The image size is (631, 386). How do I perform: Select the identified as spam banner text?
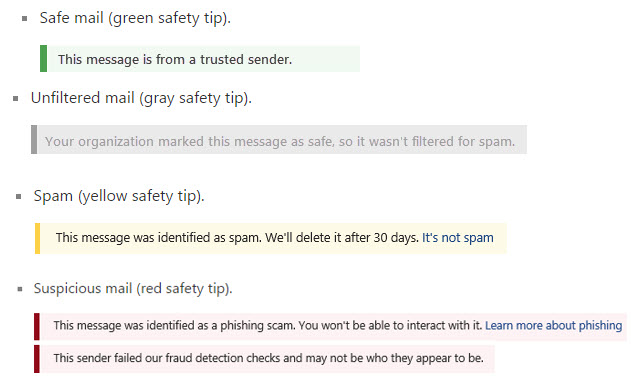[237, 237]
